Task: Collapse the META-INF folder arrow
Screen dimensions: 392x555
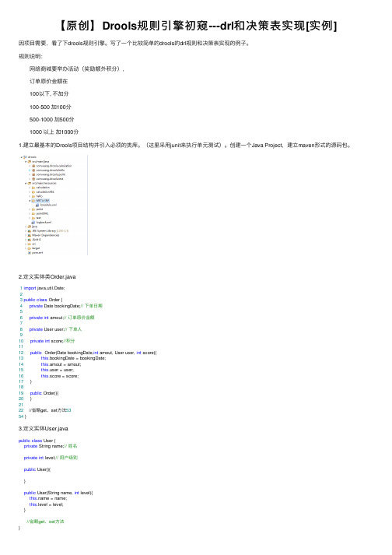Action: [30, 201]
